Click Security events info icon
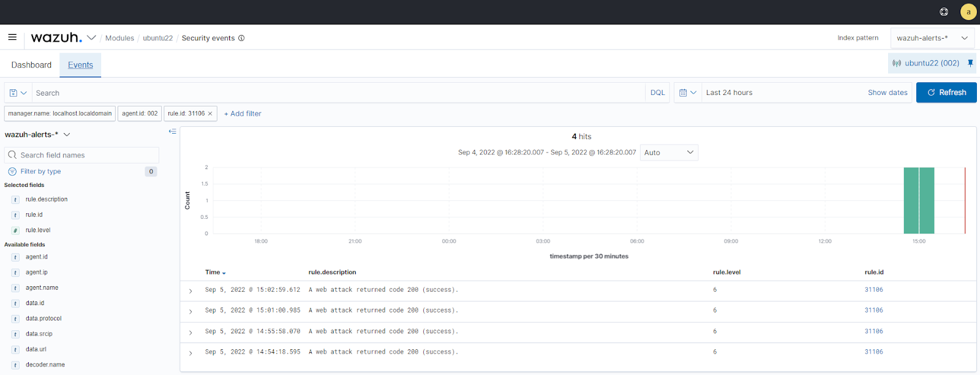Viewport: 980px width, 375px height. pos(241,38)
